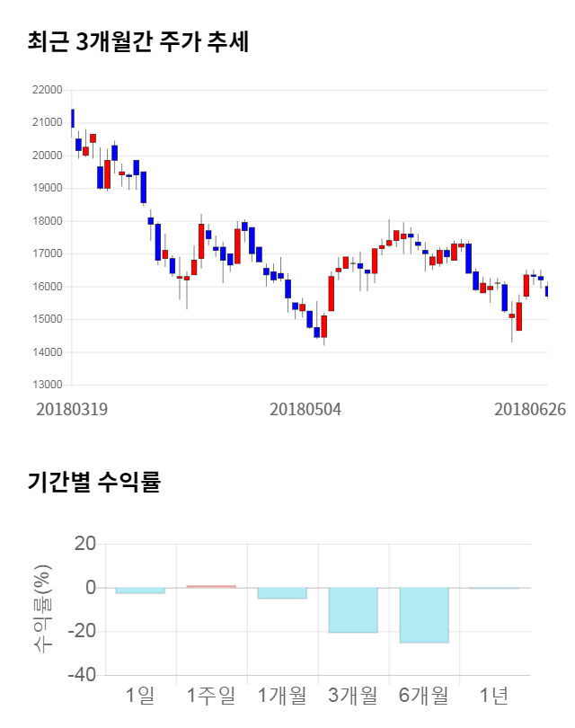Click the 기간별 수익률 heading
This screenshot has width=575, height=728.
click(x=93, y=482)
